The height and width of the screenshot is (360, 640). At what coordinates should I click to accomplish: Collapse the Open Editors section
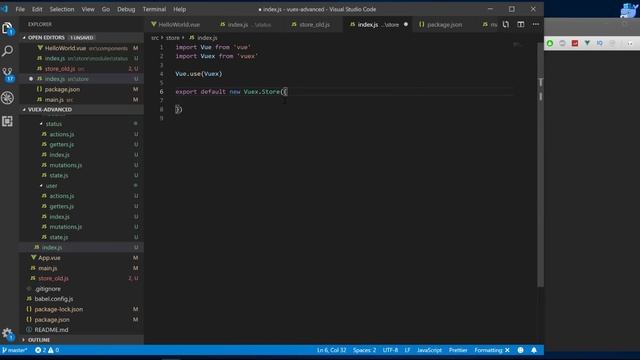point(24,38)
